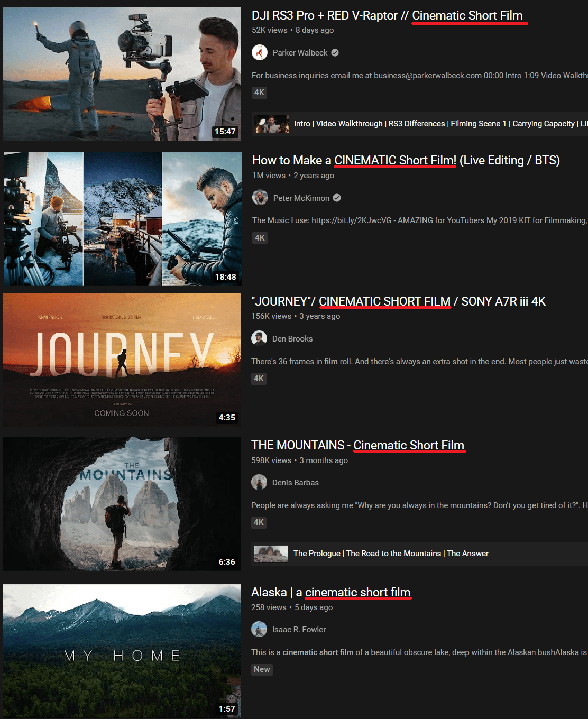Go to the Peter McKinnon channel name
Viewport: 588px width, 719px height.
coord(301,198)
